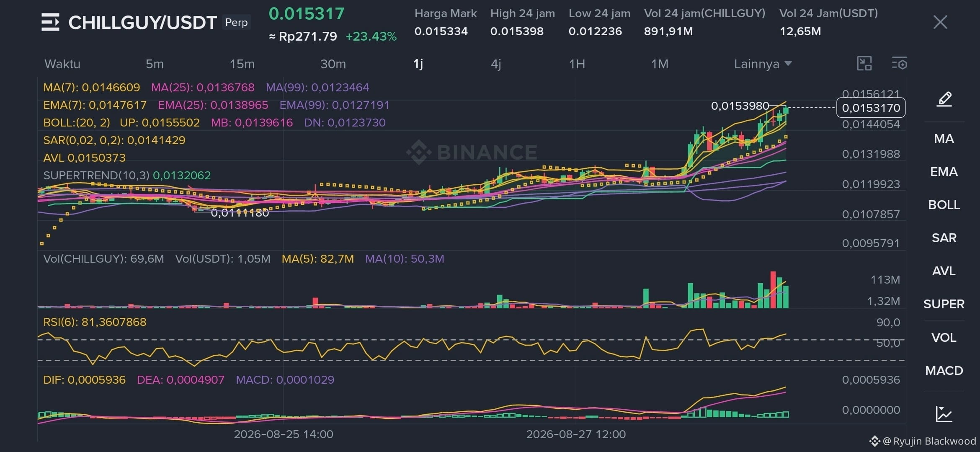Tap the high marker 0,0153980

tap(740, 106)
